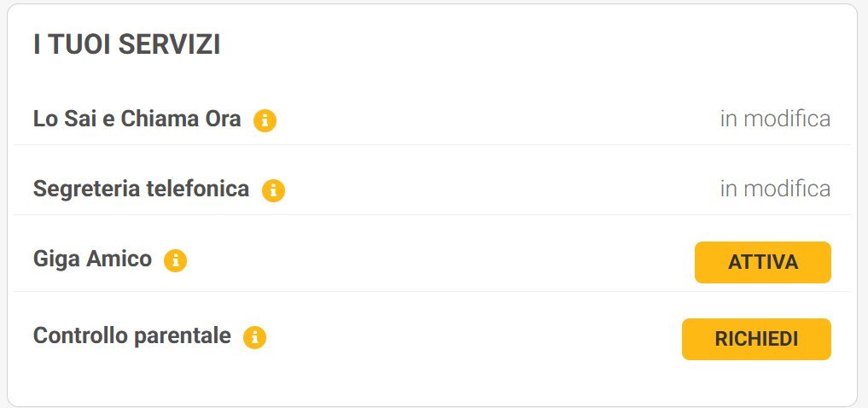Click the I TUOI SERVIZI heading

pyautogui.click(x=126, y=46)
